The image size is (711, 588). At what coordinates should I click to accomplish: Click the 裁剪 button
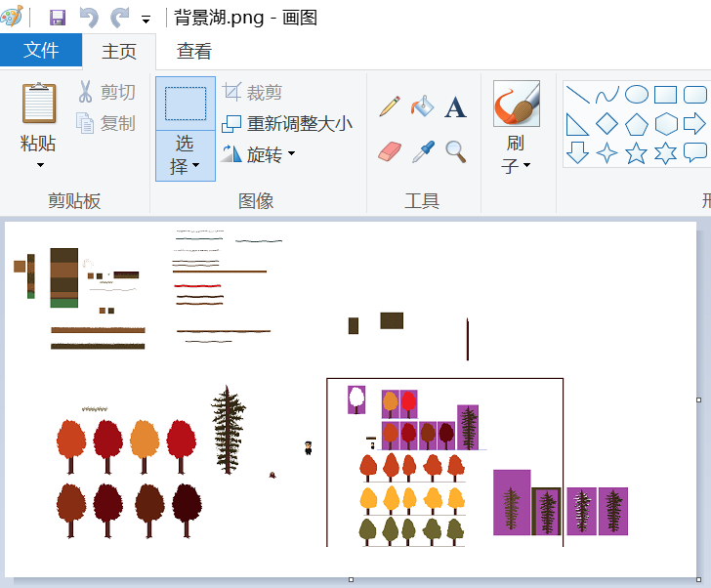pyautogui.click(x=252, y=93)
